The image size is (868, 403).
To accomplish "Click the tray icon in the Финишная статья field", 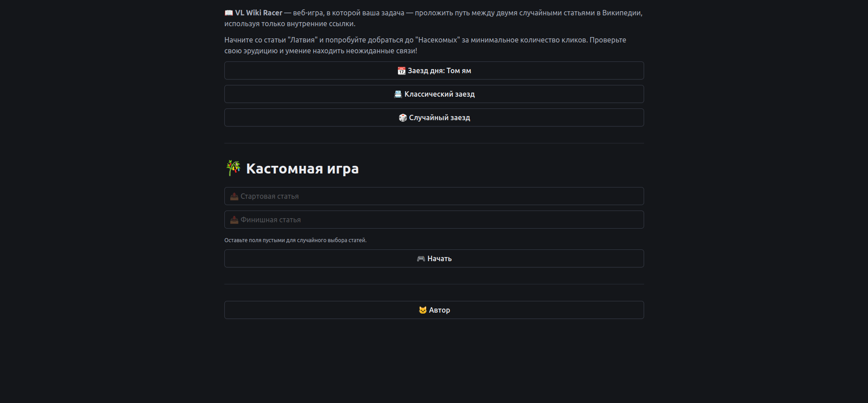I will (234, 220).
